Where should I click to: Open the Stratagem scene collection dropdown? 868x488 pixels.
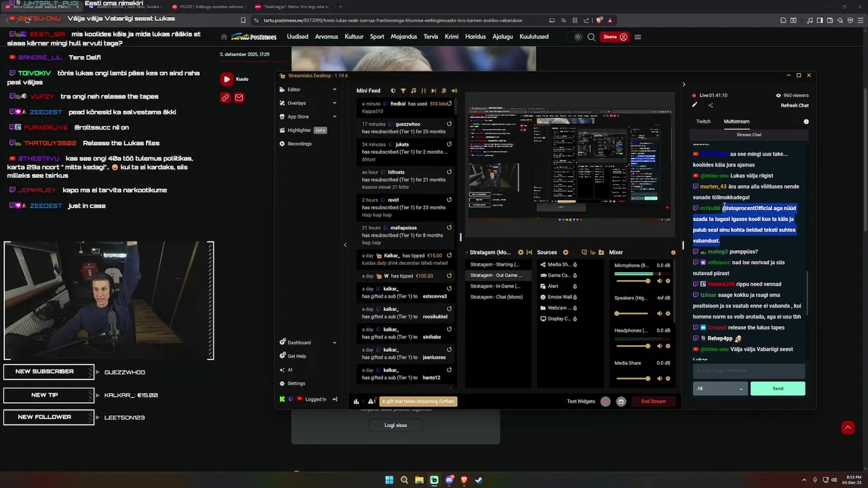point(490,252)
